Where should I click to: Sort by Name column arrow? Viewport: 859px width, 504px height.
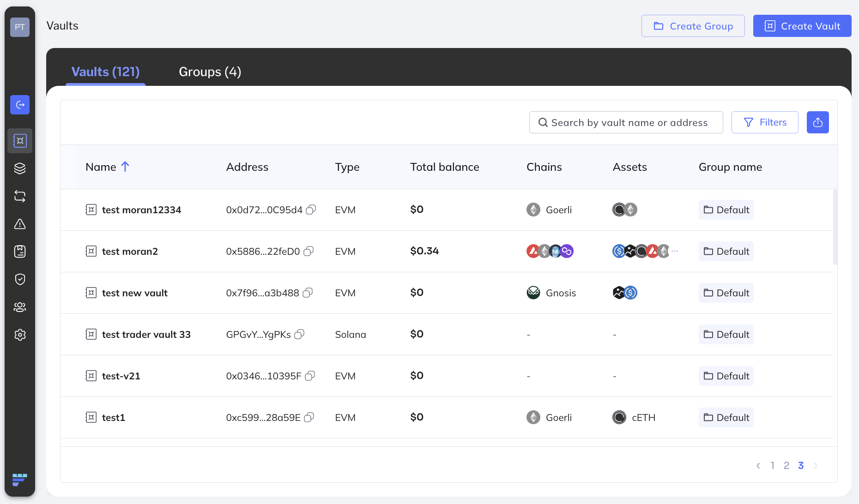pyautogui.click(x=125, y=167)
